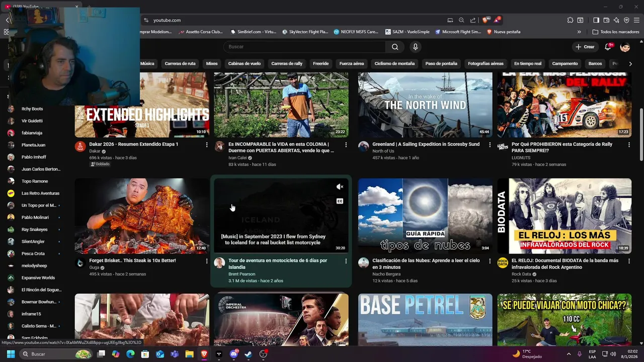644x362 pixels.
Task: Open SkyVector Flight Planner bookmark
Action: tap(305, 32)
